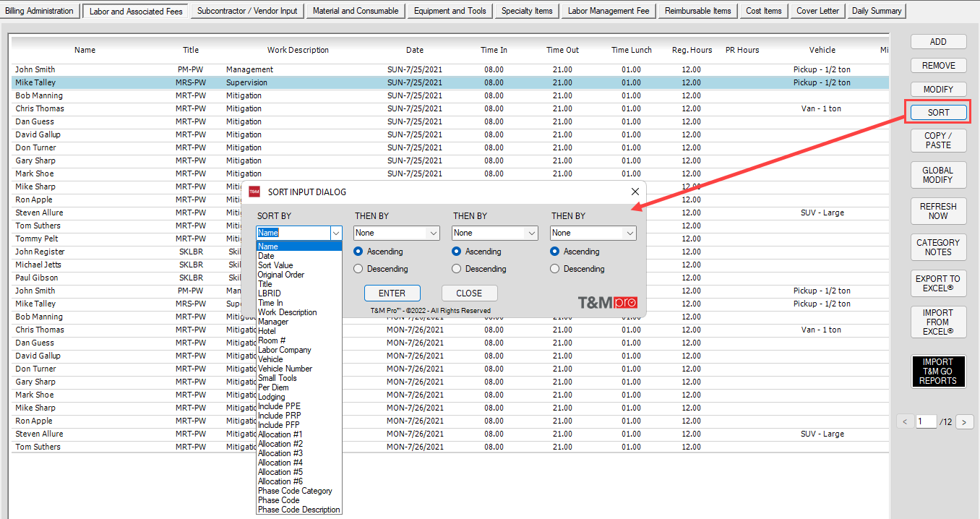Click EXPORT TO EXCEL button
Screen dimensions: 980x519
pyautogui.click(x=938, y=283)
